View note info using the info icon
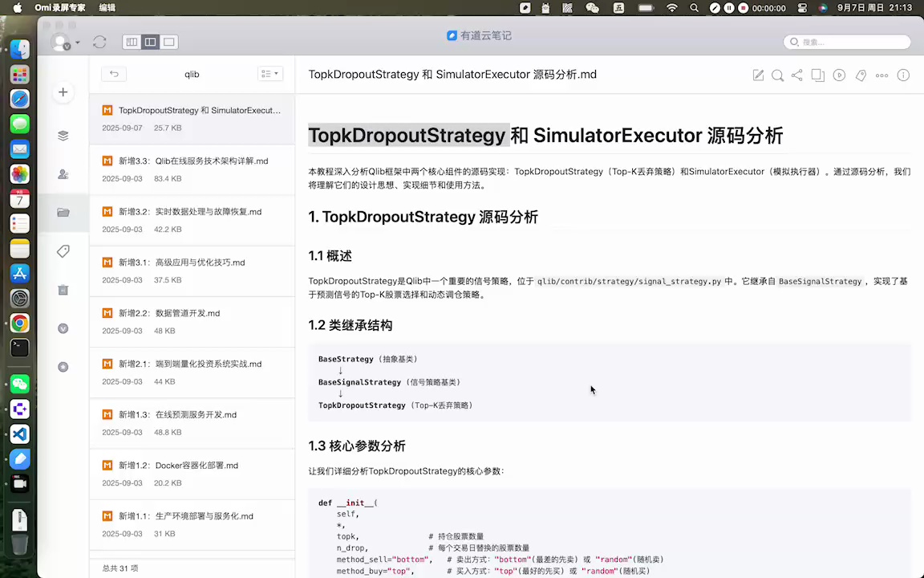Image resolution: width=924 pixels, height=578 pixels. 903,75
